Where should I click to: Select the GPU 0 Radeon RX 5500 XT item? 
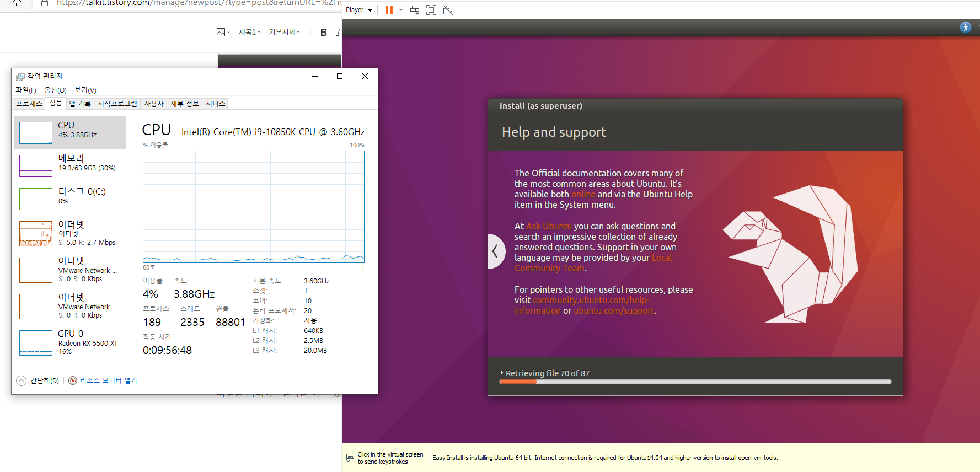tap(70, 342)
